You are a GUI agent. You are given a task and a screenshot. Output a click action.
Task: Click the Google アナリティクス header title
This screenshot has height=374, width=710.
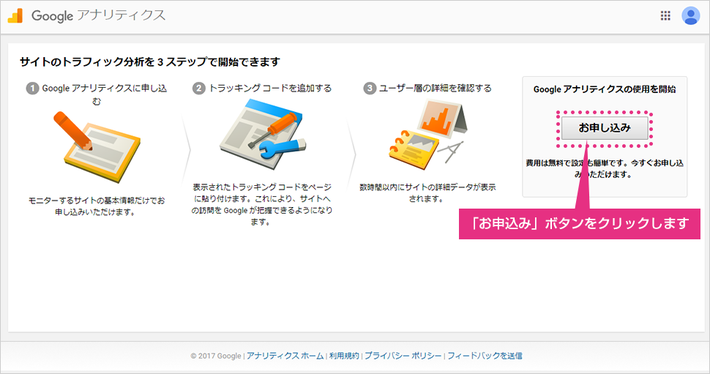98,16
